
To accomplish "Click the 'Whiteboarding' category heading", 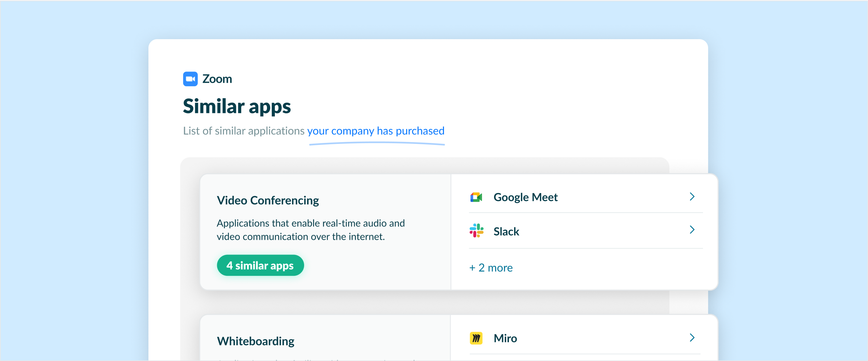I will [x=256, y=341].
